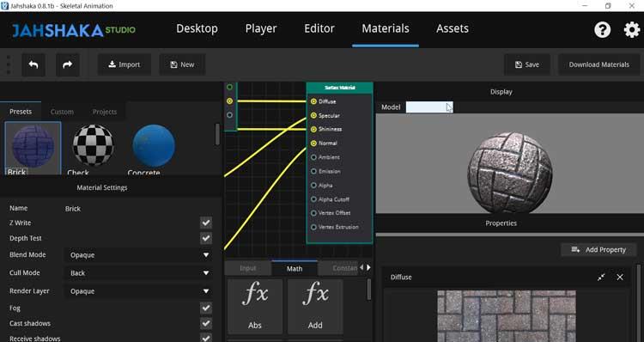Screen dimensions: 644x342
Task: Select the Add math node
Action: (x=315, y=306)
